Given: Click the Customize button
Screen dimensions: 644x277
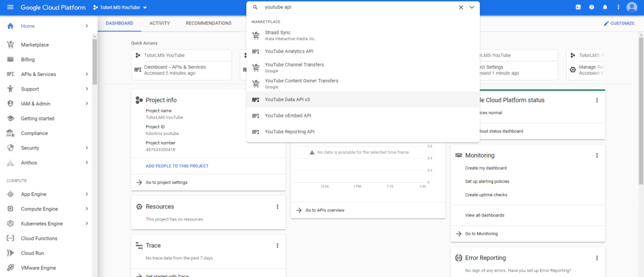Looking at the screenshot, I should coord(619,23).
